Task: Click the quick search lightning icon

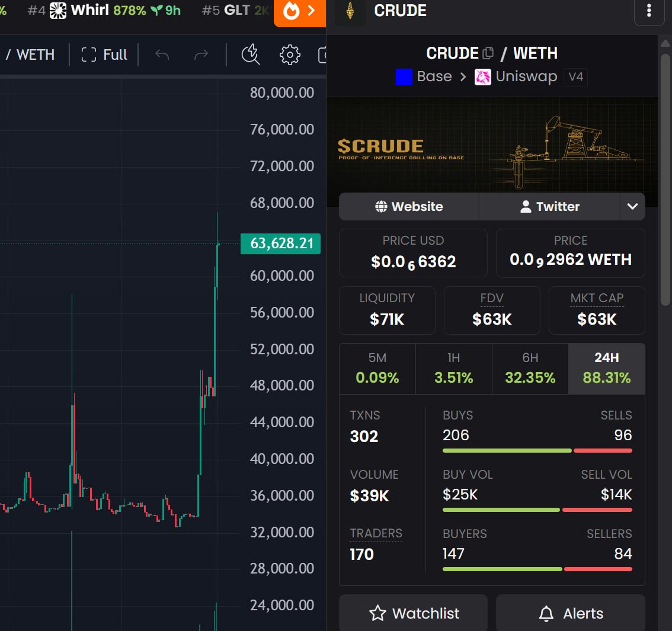Action: tap(251, 55)
